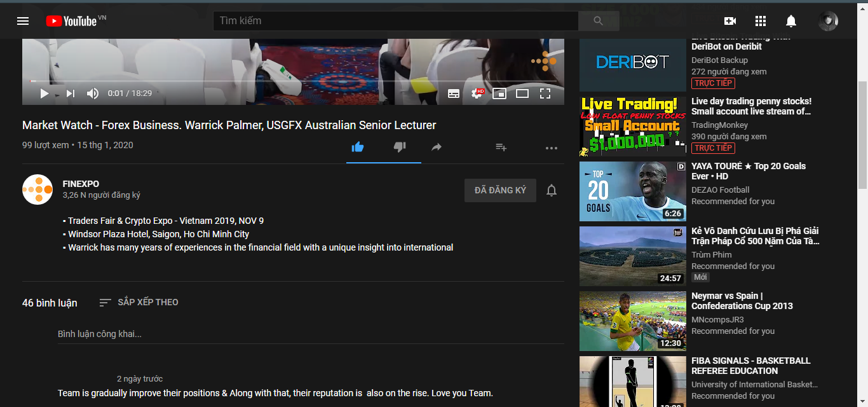This screenshot has height=407, width=868.
Task: Open the FINEXPO channel name link
Action: [x=81, y=184]
